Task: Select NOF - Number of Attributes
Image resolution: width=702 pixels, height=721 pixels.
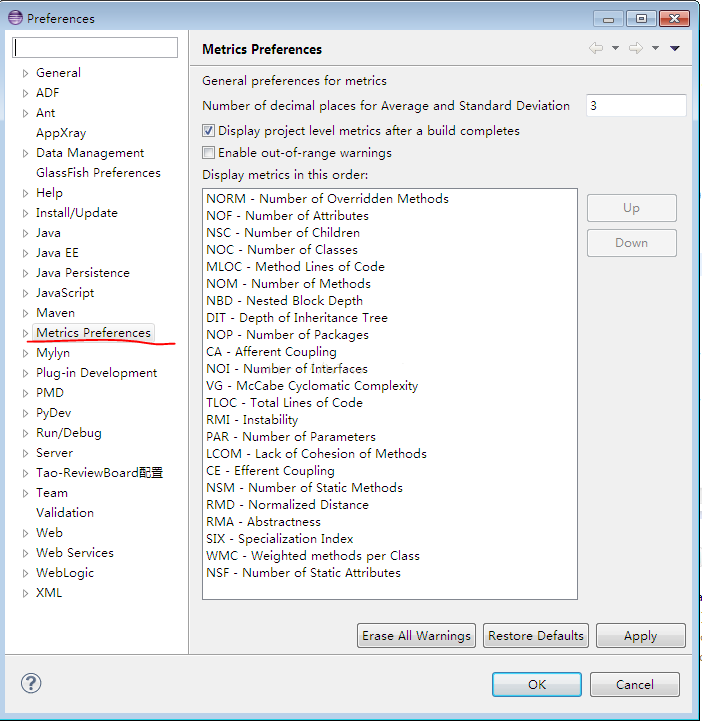Action: [287, 216]
